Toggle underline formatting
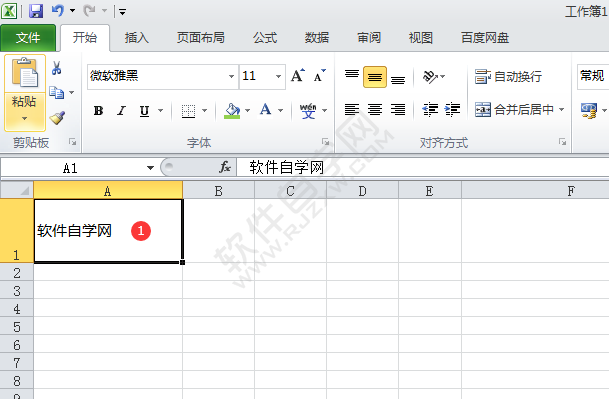Screen dimensions: 609x399 click(x=144, y=111)
